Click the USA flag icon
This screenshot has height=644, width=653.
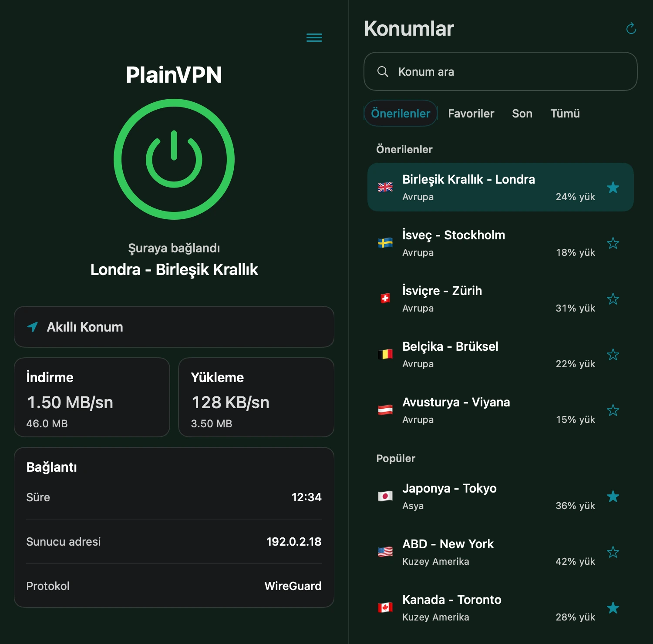click(x=385, y=552)
